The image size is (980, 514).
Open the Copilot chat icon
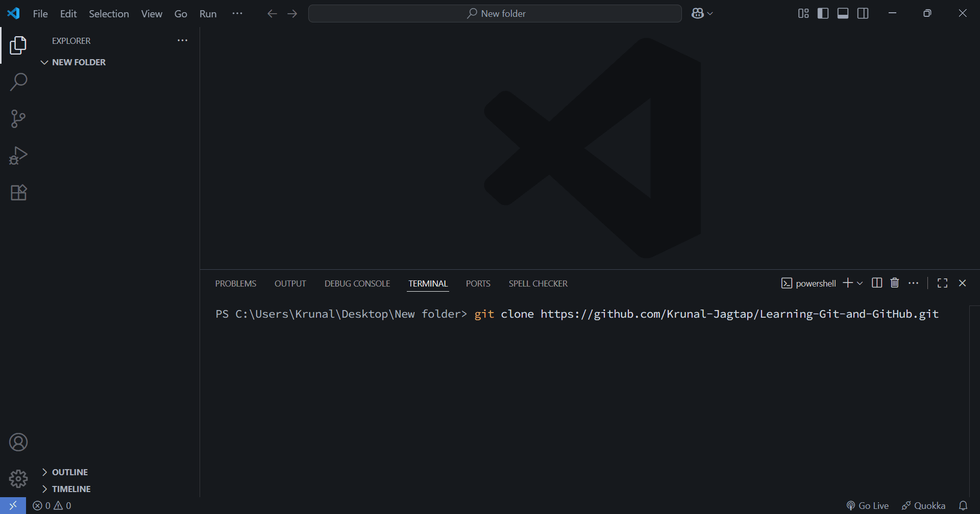click(698, 13)
